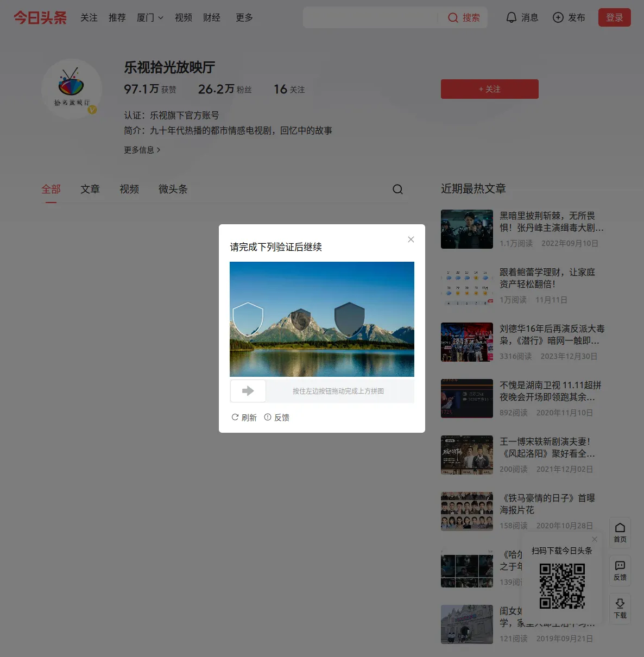The height and width of the screenshot is (657, 644).
Task: Focus the header search input field
Action: click(x=370, y=18)
